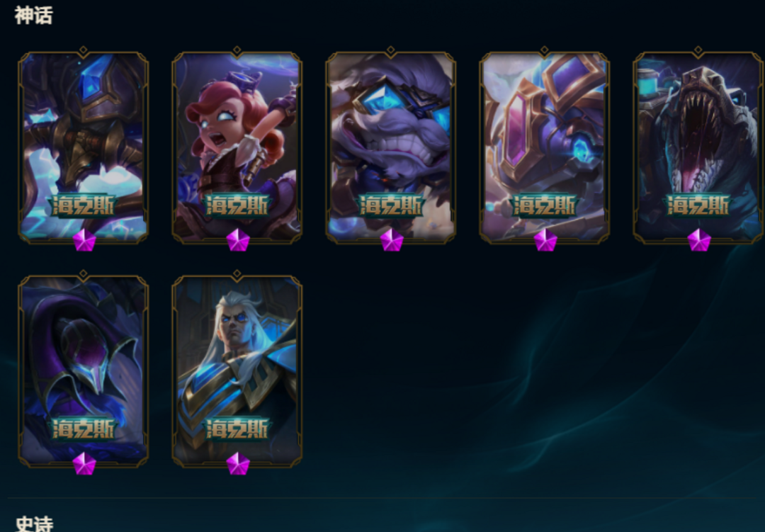Click 海克斯 label on white-haired man card

[237, 429]
